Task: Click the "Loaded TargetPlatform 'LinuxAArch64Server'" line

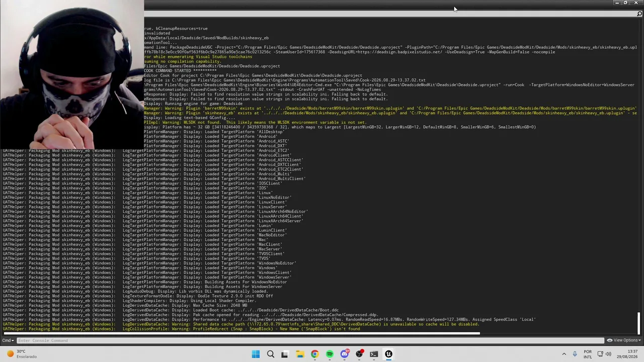Action: (153, 221)
